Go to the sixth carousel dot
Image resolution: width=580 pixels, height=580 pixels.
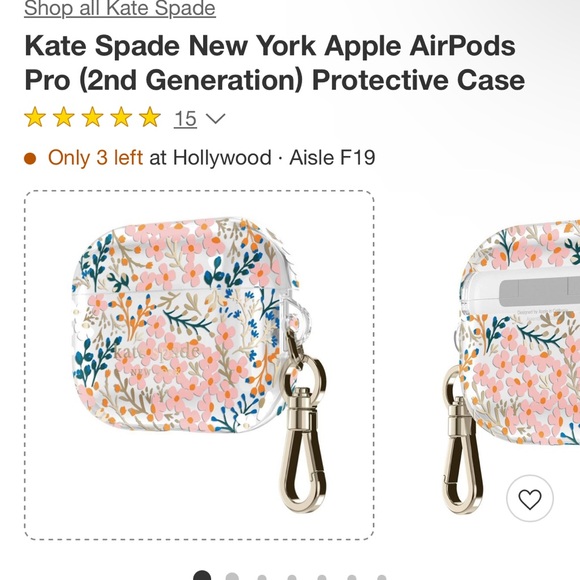tap(352, 577)
